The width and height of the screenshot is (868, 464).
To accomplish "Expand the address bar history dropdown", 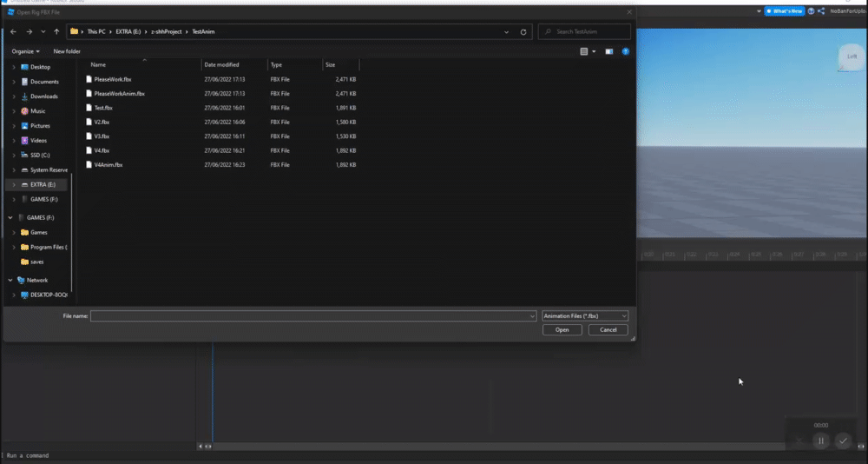I will pos(506,32).
